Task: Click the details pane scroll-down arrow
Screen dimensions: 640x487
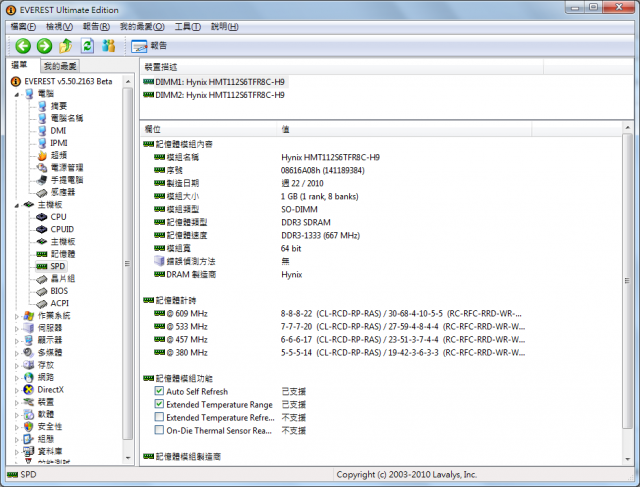Action: pos(627,460)
